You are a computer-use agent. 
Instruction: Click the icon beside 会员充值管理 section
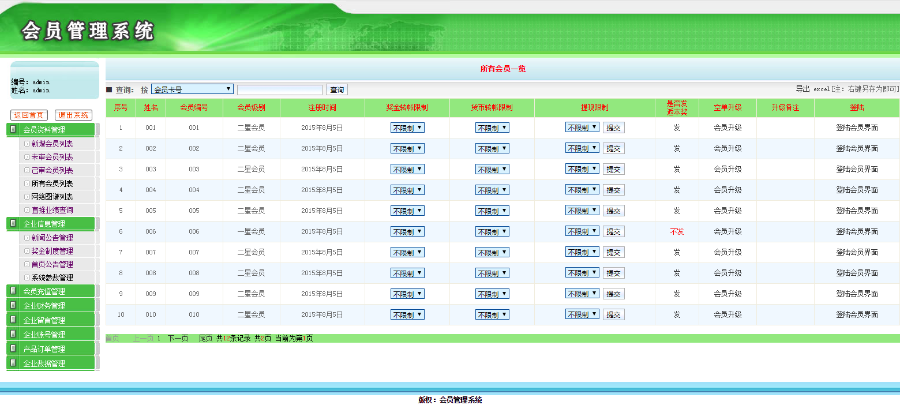click(x=13, y=291)
